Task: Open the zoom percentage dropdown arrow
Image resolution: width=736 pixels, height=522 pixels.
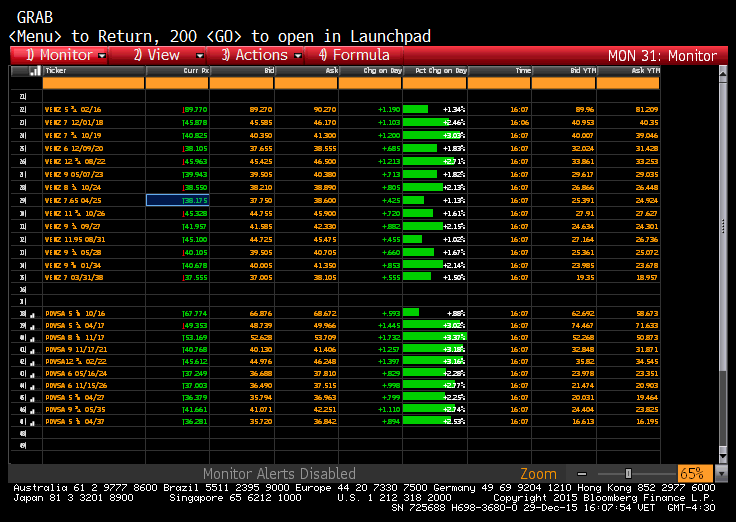Action: 721,474
